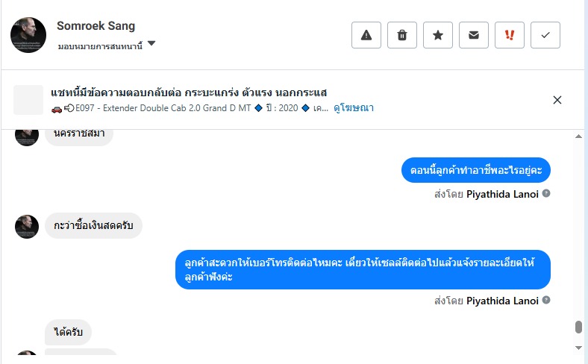Click the "Somroek Sang" contact name
Screen dimensions: 588x364
click(96, 26)
